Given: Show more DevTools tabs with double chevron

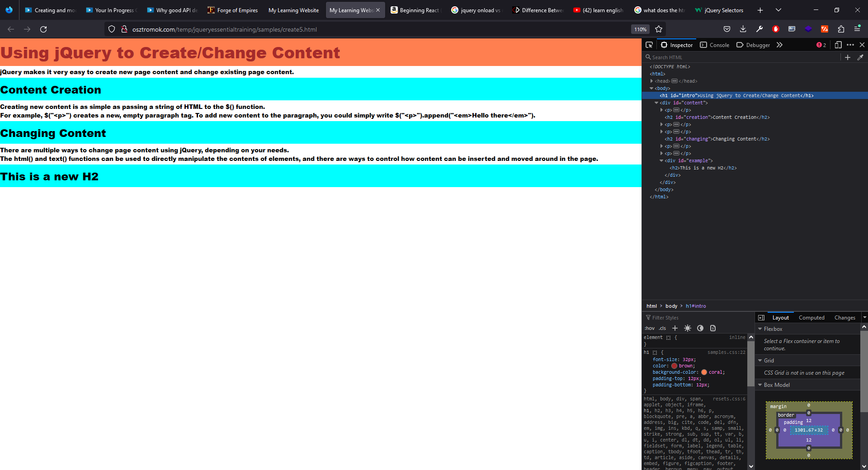Looking at the screenshot, I should [x=779, y=45].
